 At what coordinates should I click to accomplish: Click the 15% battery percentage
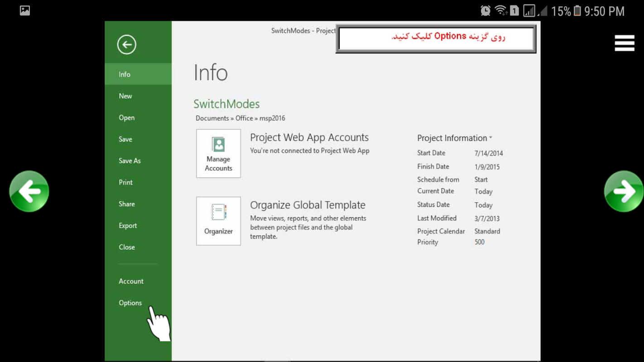pos(561,11)
